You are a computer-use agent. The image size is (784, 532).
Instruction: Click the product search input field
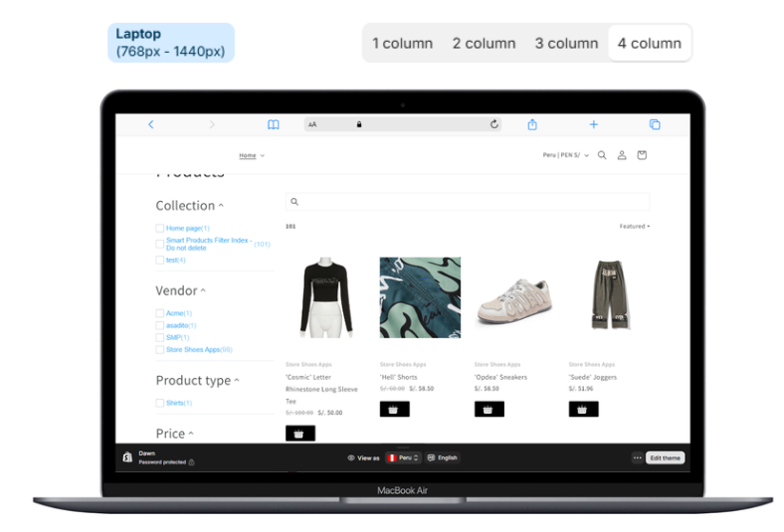tap(468, 202)
